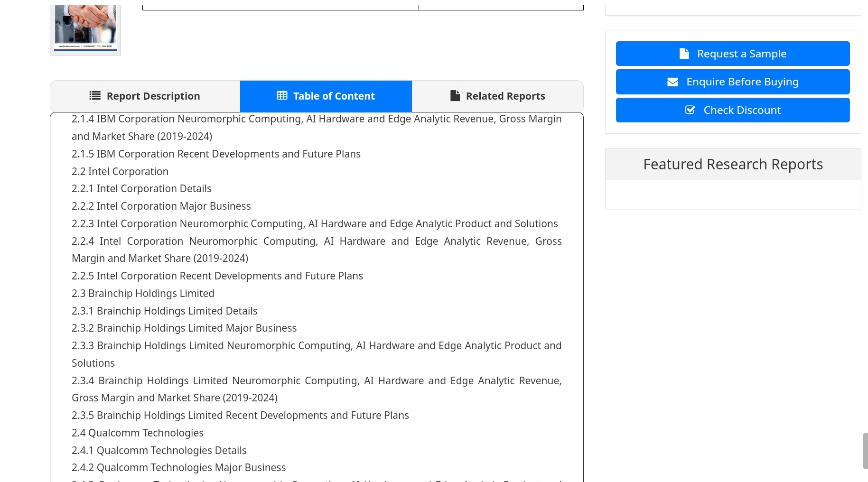Screen dimensions: 868x482
Task: Click '2.2.1 Intel Corporation Details' line
Action: point(141,188)
